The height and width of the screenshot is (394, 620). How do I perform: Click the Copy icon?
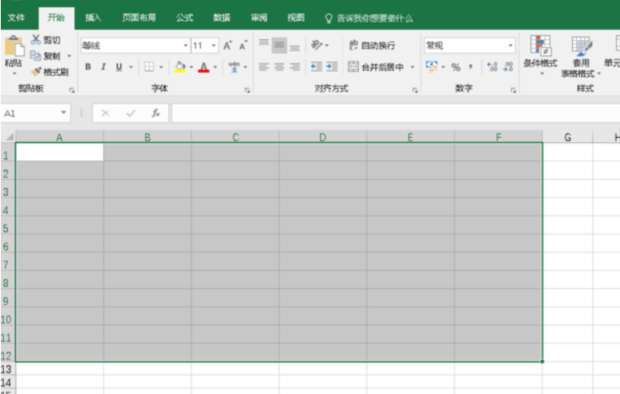(x=36, y=56)
